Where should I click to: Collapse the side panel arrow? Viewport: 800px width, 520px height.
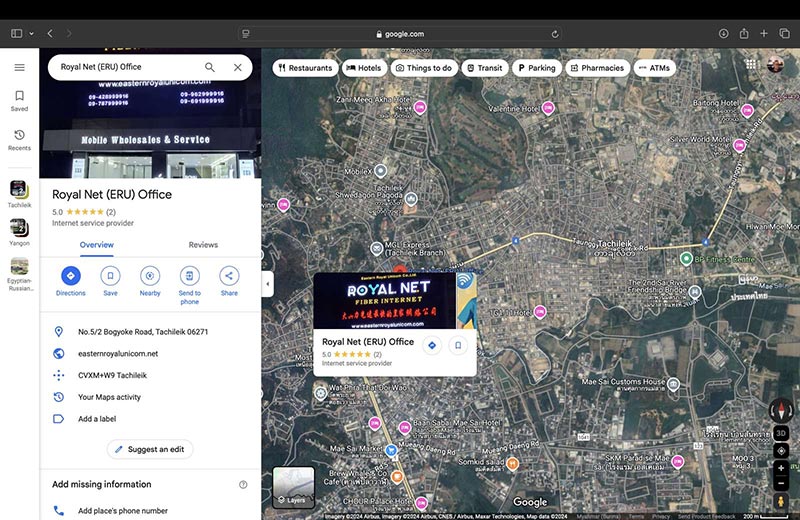click(x=268, y=284)
